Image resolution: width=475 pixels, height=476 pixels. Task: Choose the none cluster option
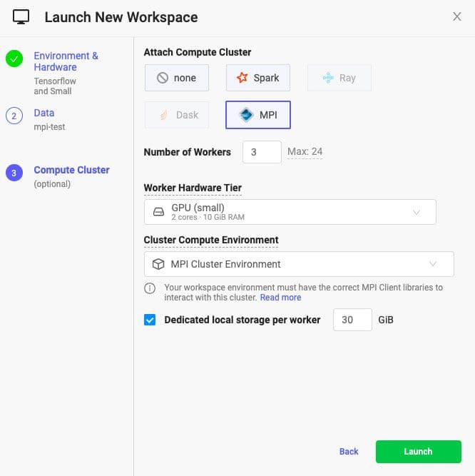[x=177, y=78]
